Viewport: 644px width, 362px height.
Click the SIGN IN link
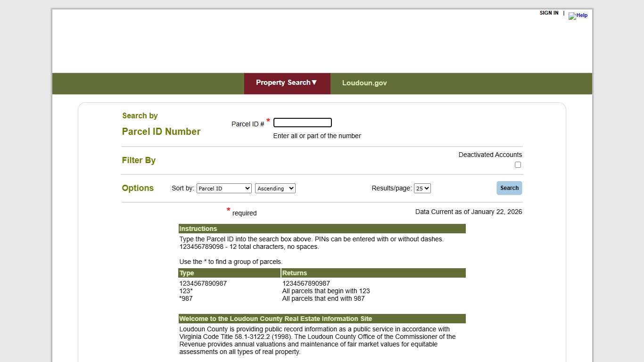(549, 13)
